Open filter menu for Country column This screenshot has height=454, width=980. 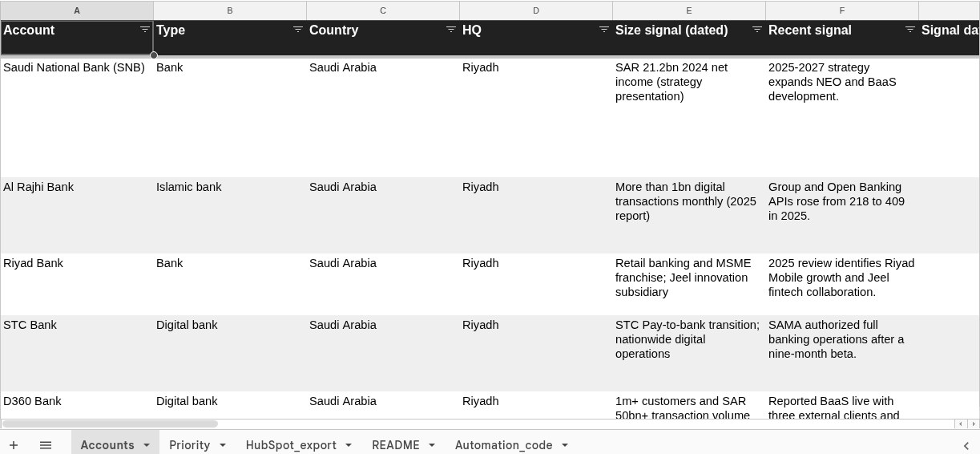451,29
